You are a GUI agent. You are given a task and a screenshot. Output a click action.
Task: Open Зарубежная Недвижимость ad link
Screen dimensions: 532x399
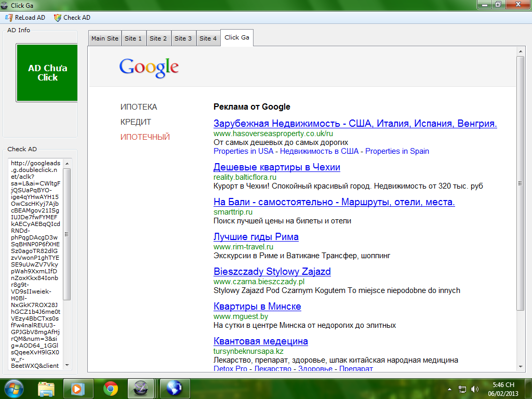(355, 123)
